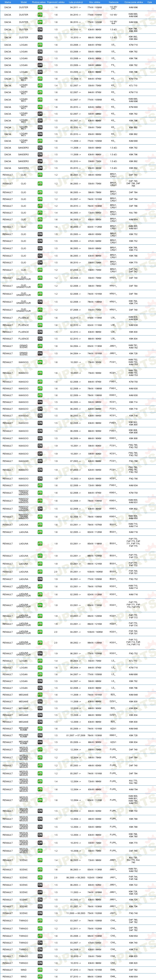The image size is (156, 980).
Task: Click diesel ON icon in Kangoo K9K 714 row
Action: (40, 402)
